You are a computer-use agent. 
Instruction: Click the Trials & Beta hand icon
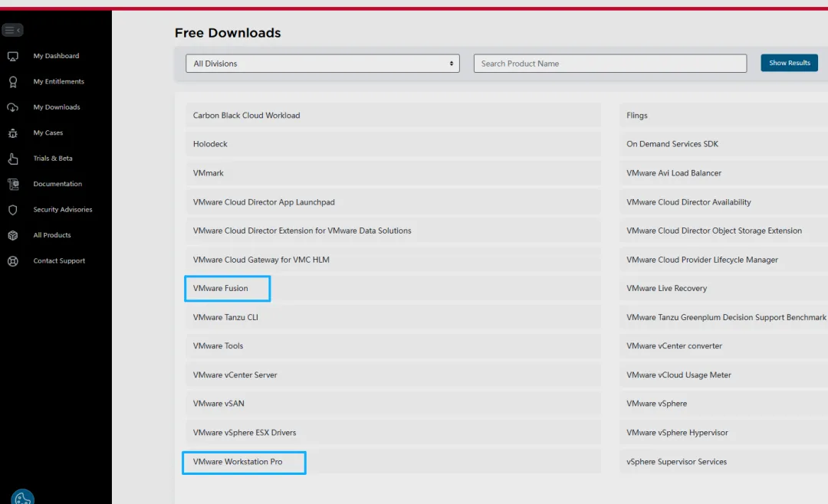(13, 159)
